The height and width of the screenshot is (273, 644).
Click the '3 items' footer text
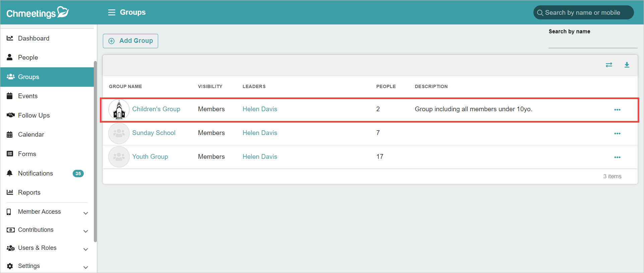(612, 177)
